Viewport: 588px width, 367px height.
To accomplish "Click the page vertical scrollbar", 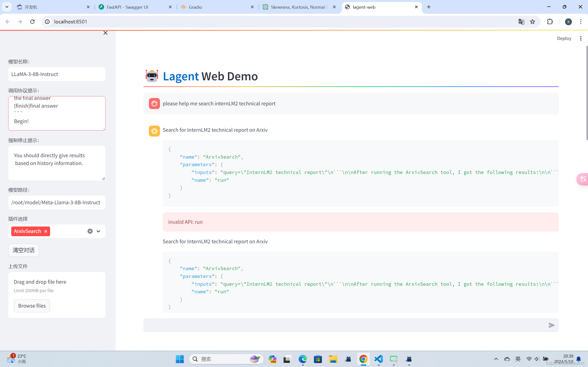I will point(587,93).
